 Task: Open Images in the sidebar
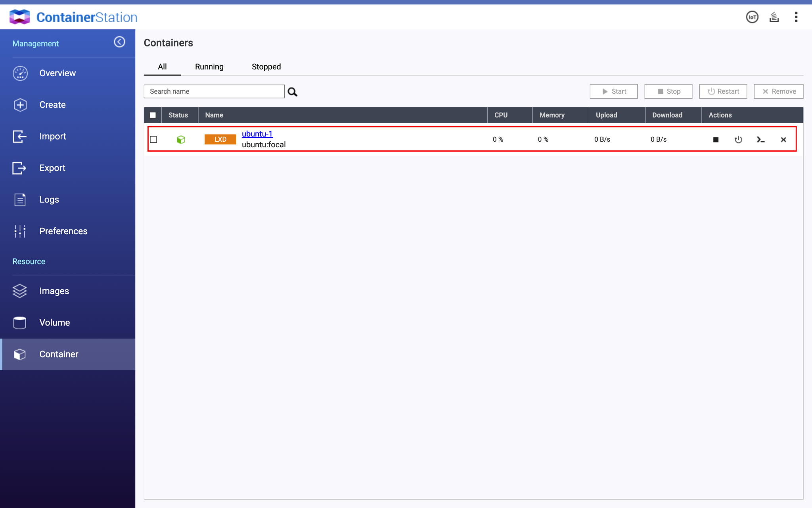click(54, 291)
